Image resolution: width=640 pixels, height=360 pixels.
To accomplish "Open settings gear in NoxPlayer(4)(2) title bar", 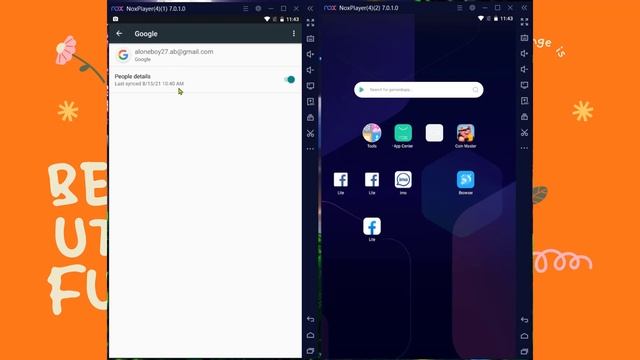I will pyautogui.click(x=472, y=8).
